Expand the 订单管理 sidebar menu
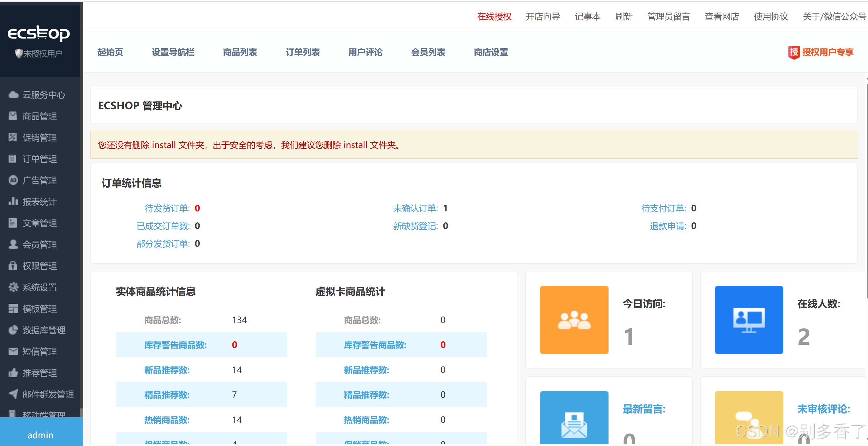868x446 pixels. point(39,159)
